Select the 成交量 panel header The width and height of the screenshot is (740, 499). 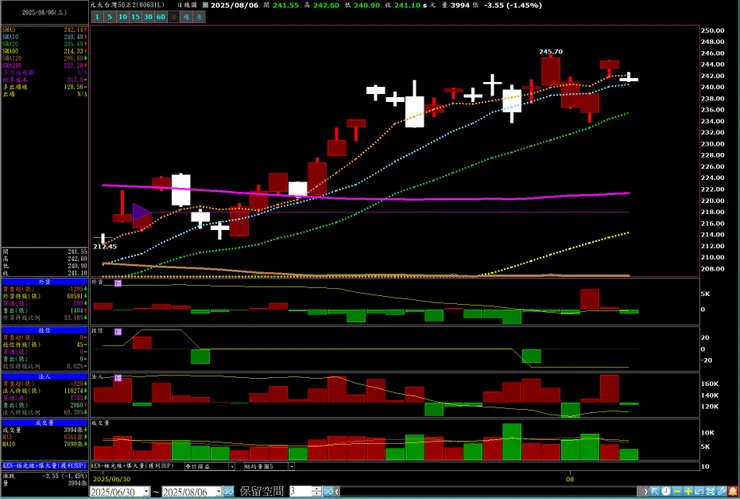44,423
